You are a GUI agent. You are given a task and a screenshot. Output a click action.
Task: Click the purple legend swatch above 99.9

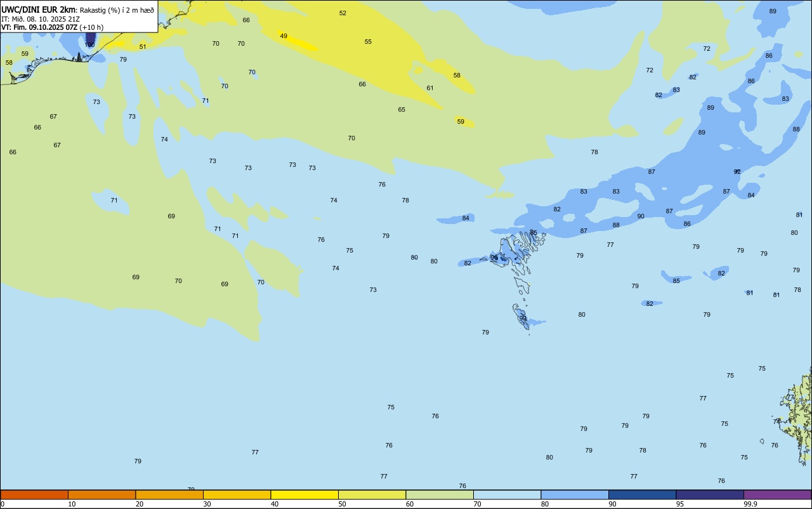coord(778,494)
